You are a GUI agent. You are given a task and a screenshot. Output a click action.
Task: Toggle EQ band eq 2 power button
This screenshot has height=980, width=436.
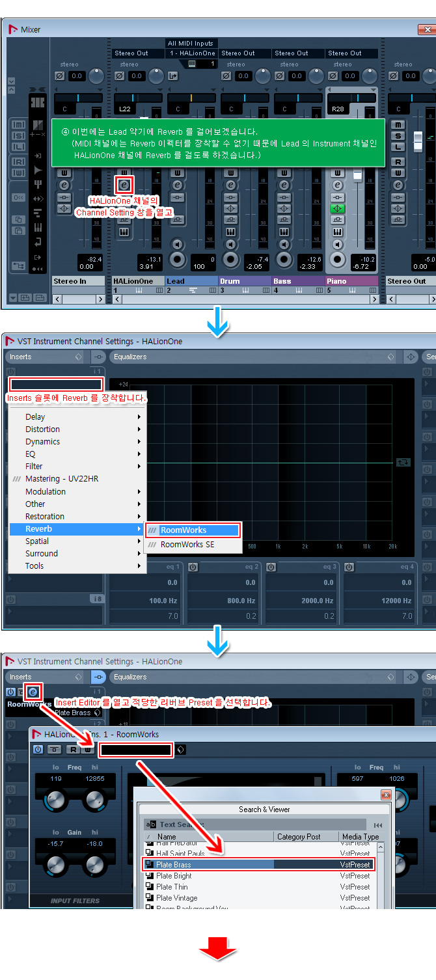193,567
